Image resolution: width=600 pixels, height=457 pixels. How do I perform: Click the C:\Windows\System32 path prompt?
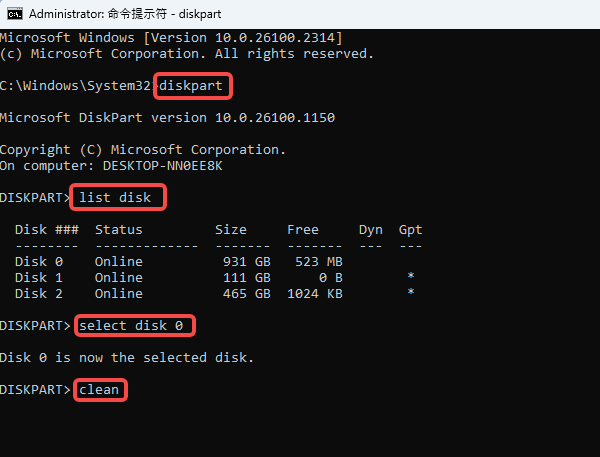[75, 86]
